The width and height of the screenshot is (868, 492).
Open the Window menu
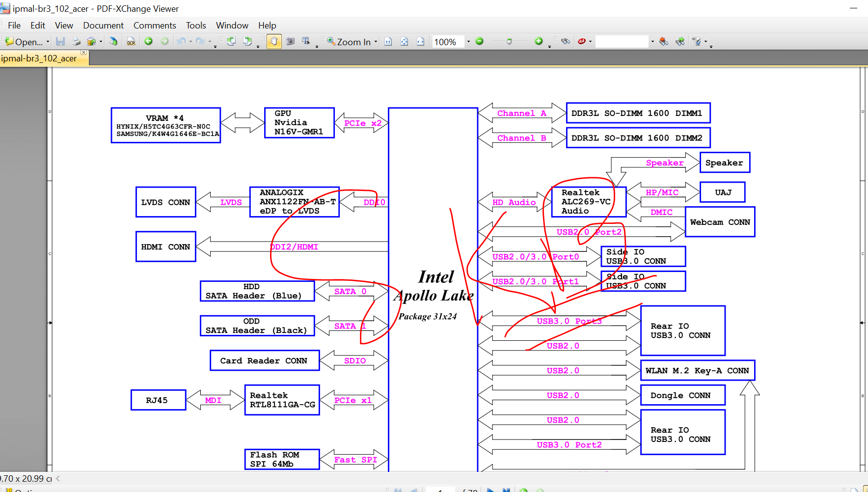click(232, 26)
